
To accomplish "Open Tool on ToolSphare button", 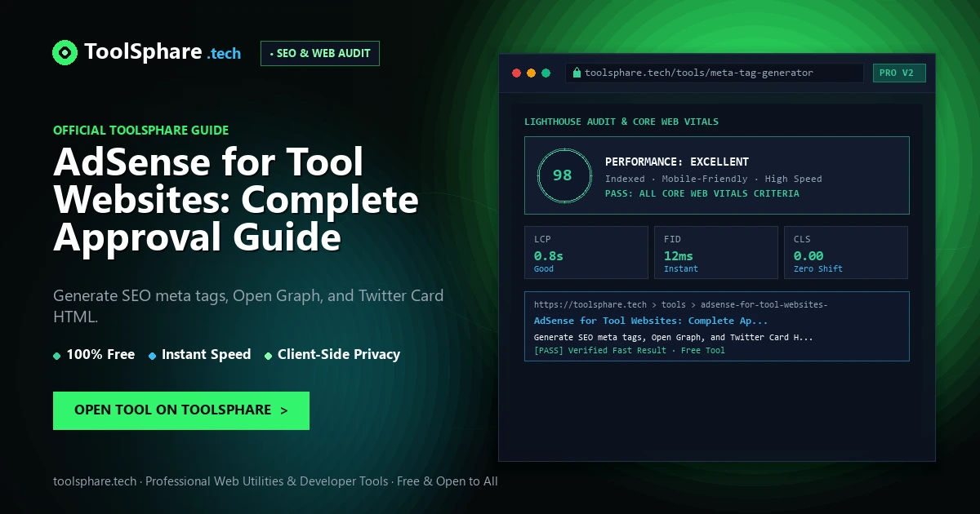I will pyautogui.click(x=181, y=410).
